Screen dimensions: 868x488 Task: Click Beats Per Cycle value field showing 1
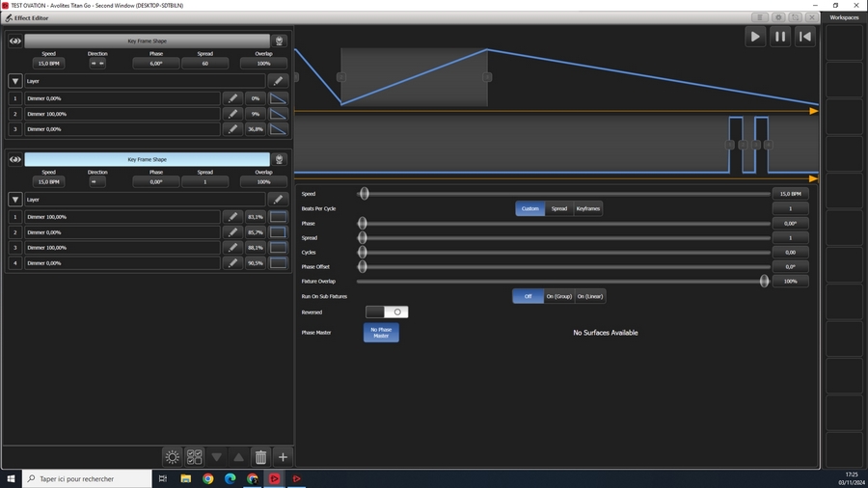(x=791, y=208)
